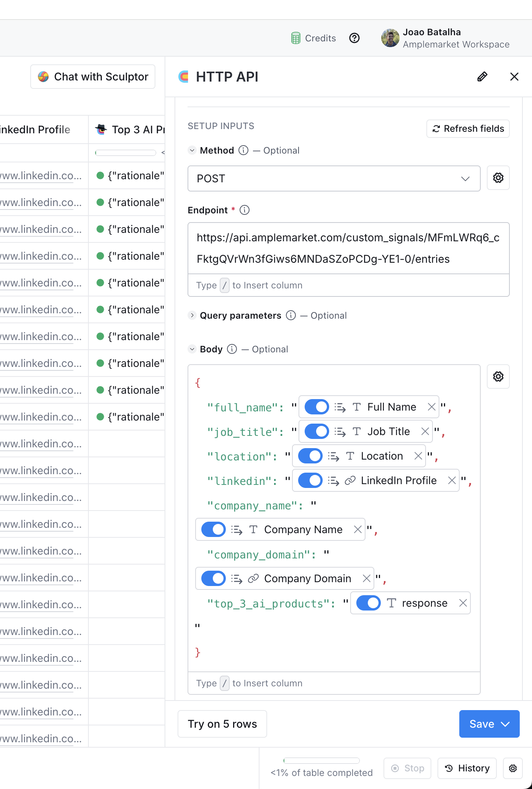Toggle the Company Domain column switch
The width and height of the screenshot is (532, 789).
coord(213,578)
